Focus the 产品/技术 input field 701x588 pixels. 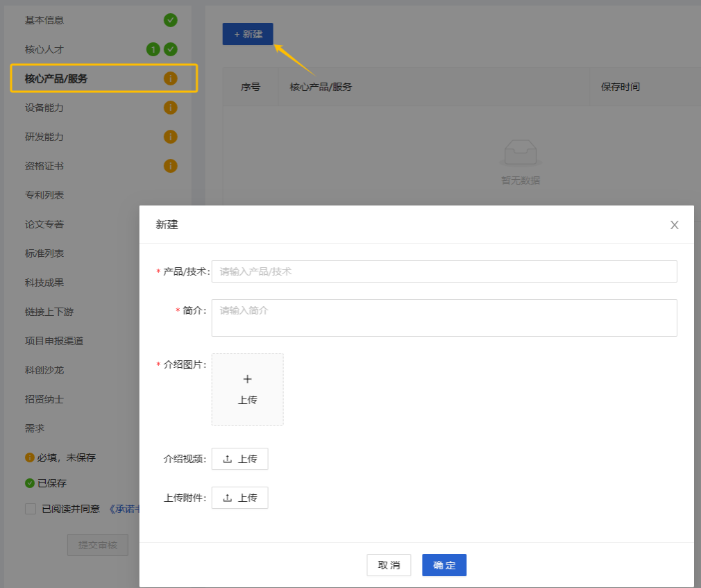[x=444, y=271]
